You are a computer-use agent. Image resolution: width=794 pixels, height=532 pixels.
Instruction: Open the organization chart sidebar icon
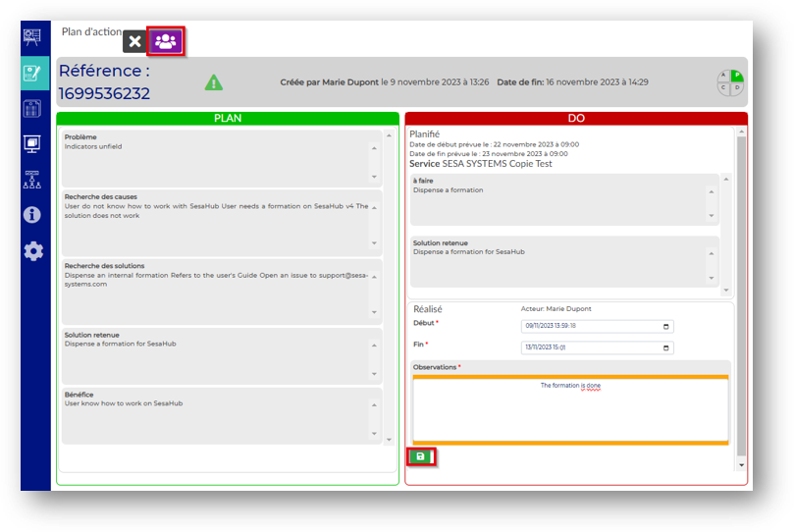click(33, 180)
